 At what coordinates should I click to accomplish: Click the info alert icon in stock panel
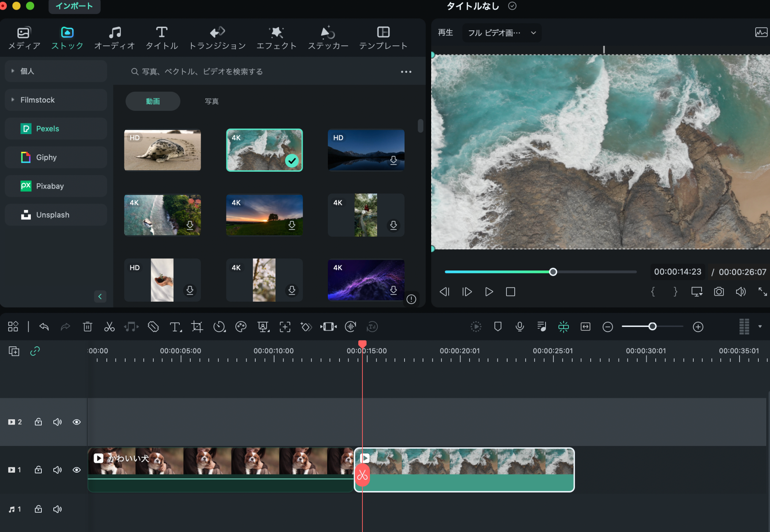(411, 299)
